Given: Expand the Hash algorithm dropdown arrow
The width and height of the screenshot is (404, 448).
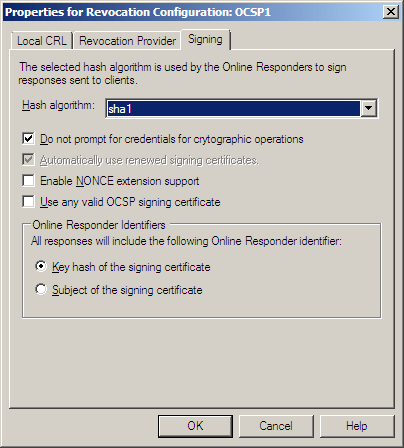Looking at the screenshot, I should (368, 108).
